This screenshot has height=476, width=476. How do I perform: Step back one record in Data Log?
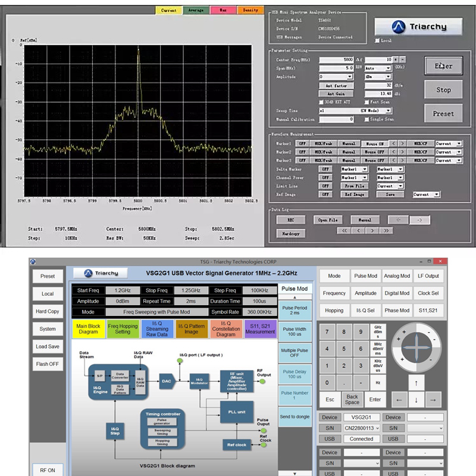tap(358, 231)
